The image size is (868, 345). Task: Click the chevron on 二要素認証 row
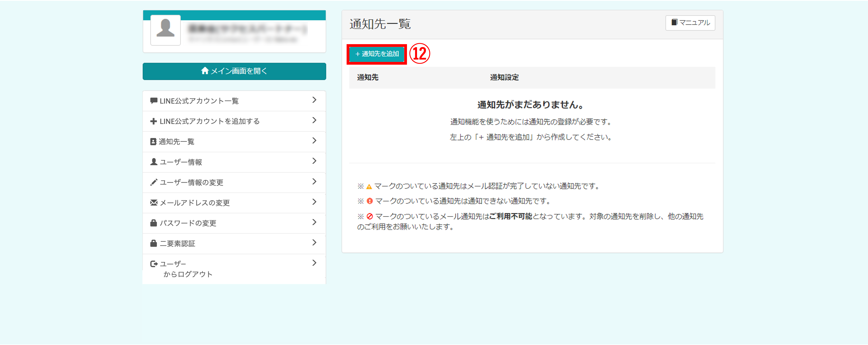point(314,243)
